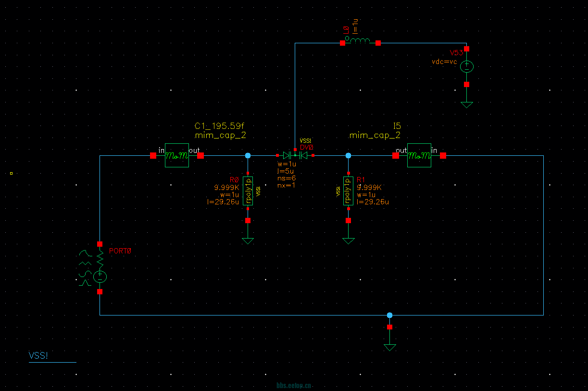Select the V53 DC voltage source symbol
This screenshot has height=391, width=588.
(x=466, y=66)
